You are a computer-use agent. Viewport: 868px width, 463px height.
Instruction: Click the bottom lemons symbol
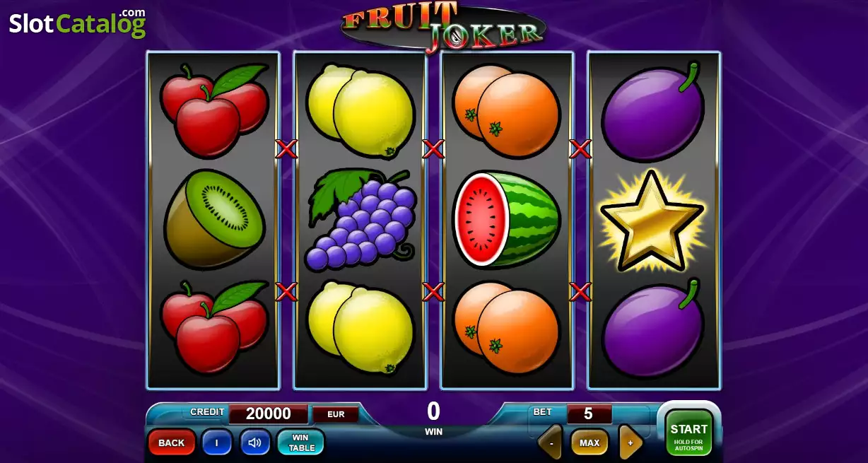[360, 327]
